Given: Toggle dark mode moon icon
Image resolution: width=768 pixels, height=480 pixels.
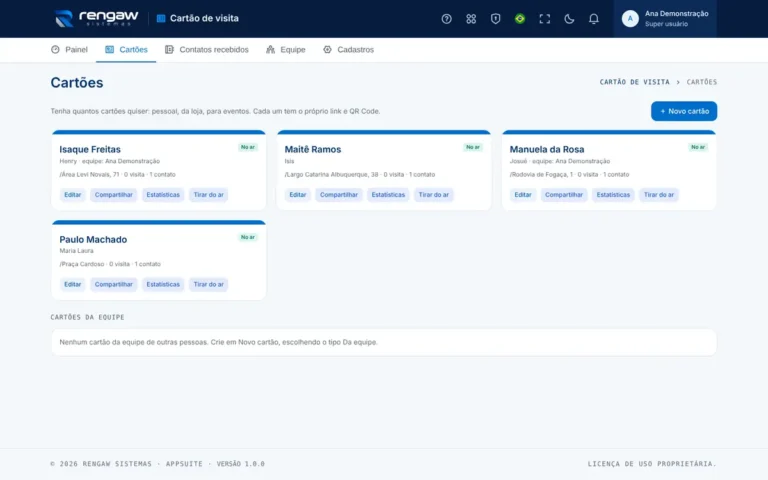Looking at the screenshot, I should [x=569, y=19].
